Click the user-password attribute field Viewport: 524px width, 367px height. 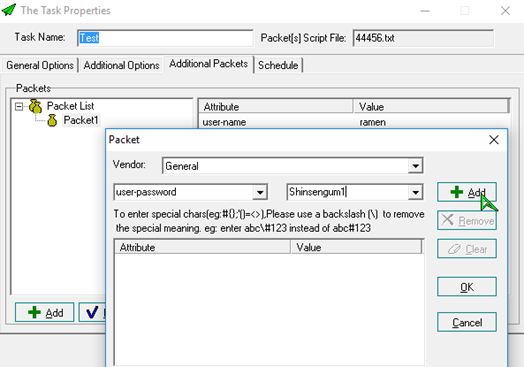click(184, 192)
